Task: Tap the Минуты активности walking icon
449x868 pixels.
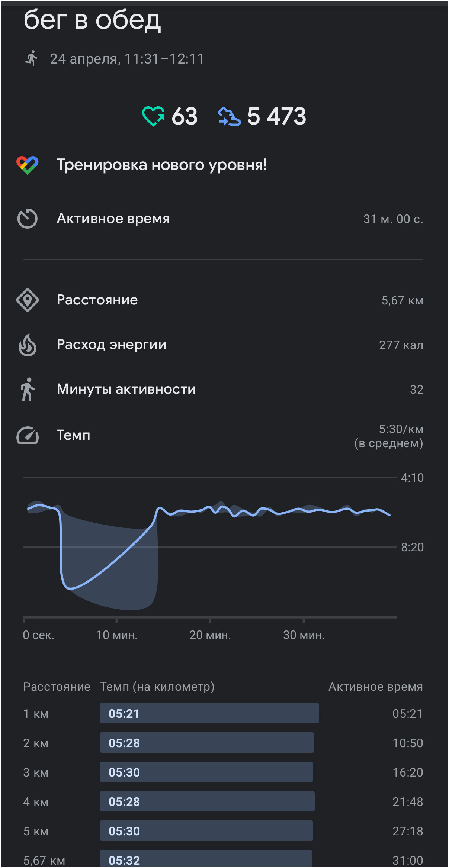Action: 28,390
